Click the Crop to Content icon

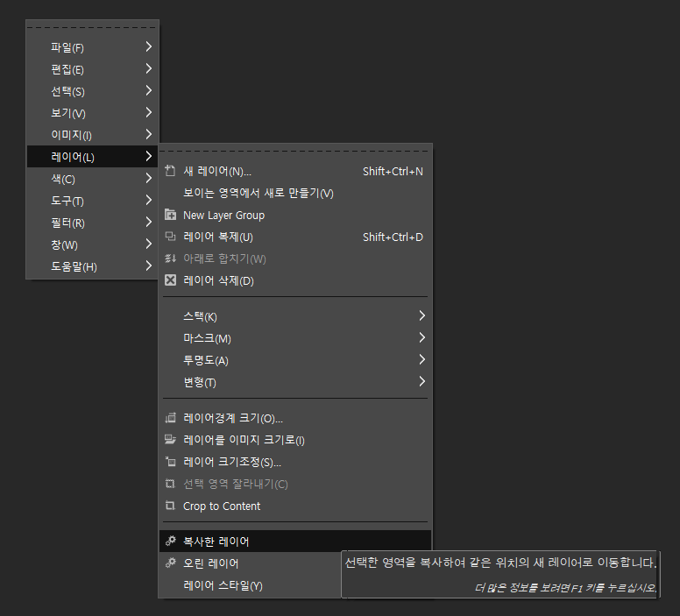coord(170,506)
